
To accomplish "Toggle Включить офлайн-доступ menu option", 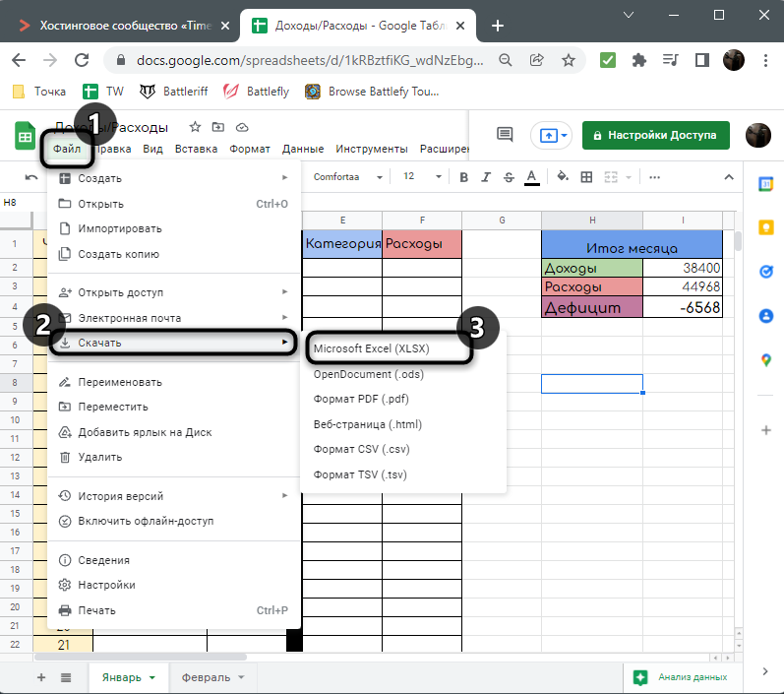I will coord(146,521).
